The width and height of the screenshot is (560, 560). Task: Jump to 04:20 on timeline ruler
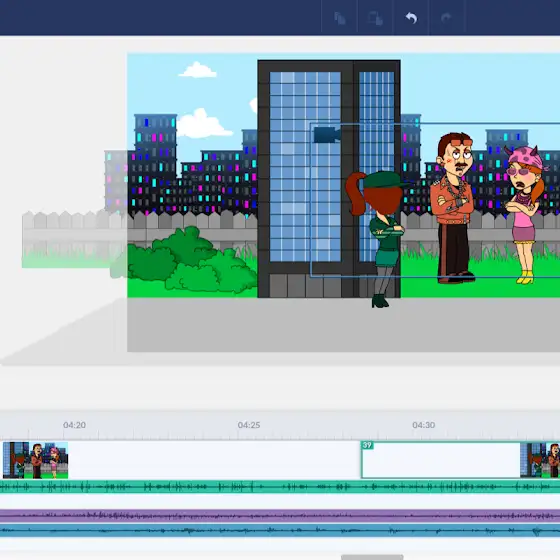pyautogui.click(x=74, y=425)
